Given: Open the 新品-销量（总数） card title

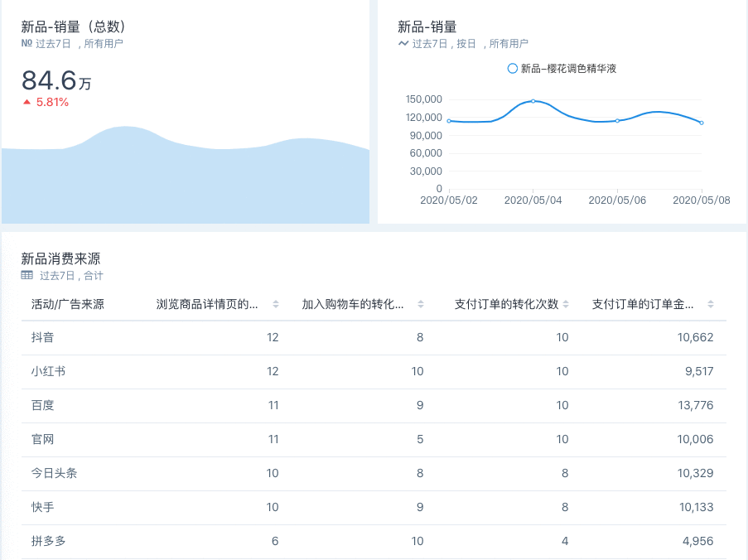Looking at the screenshot, I should pos(74,27).
